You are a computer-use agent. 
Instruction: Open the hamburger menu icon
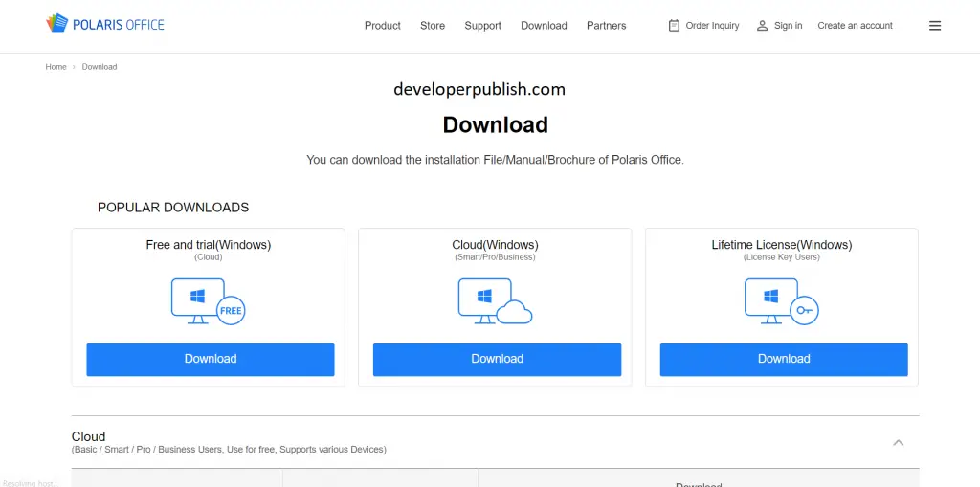tap(934, 26)
